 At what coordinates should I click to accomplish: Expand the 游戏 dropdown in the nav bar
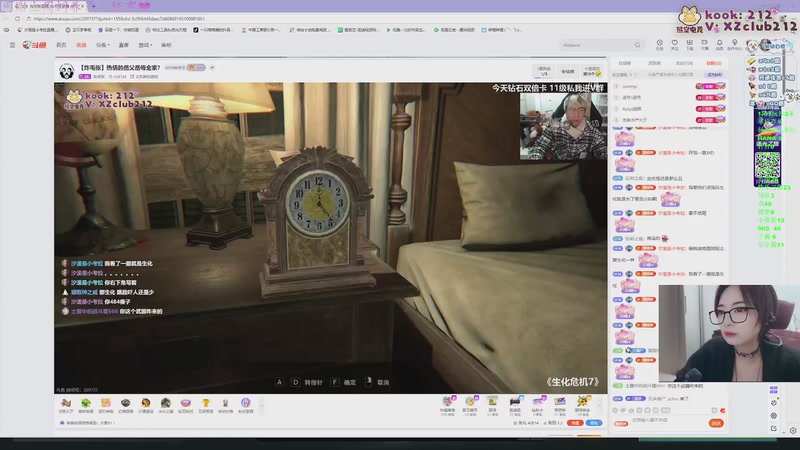(x=145, y=45)
